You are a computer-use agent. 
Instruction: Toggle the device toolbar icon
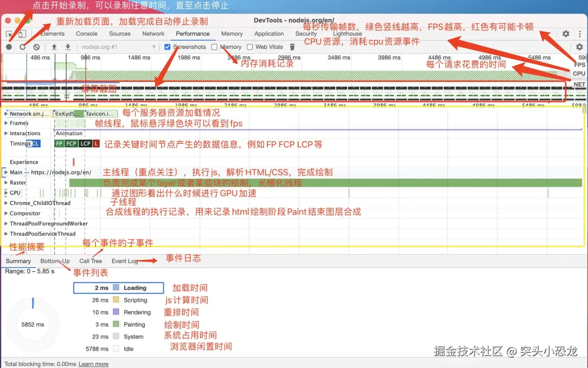click(x=22, y=34)
